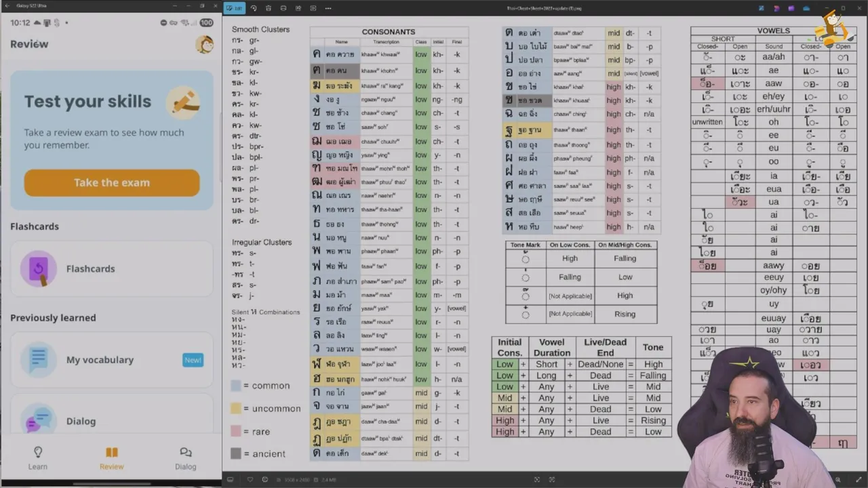This screenshot has width=868, height=488.
Task: Click the erh/uuhr sound cell
Action: point(774,109)
